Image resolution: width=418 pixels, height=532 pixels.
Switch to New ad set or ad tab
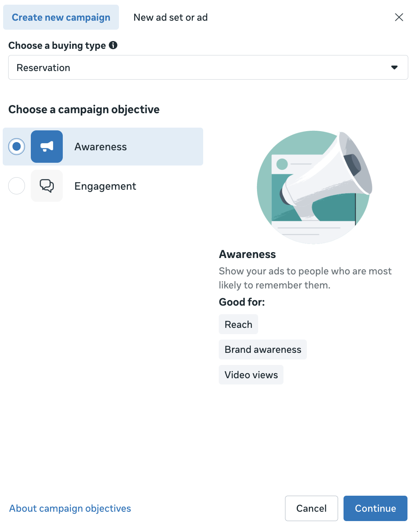point(170,18)
